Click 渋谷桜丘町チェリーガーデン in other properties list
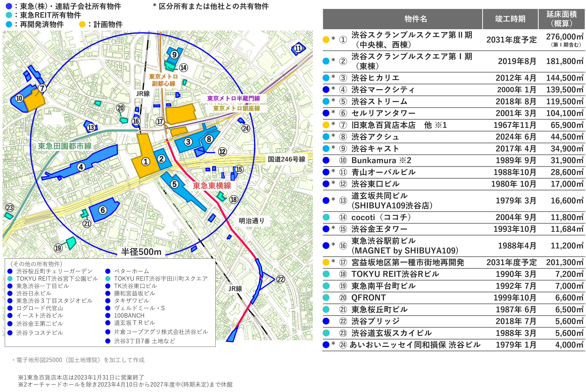Screen dimensions: 586x392 coord(54,271)
